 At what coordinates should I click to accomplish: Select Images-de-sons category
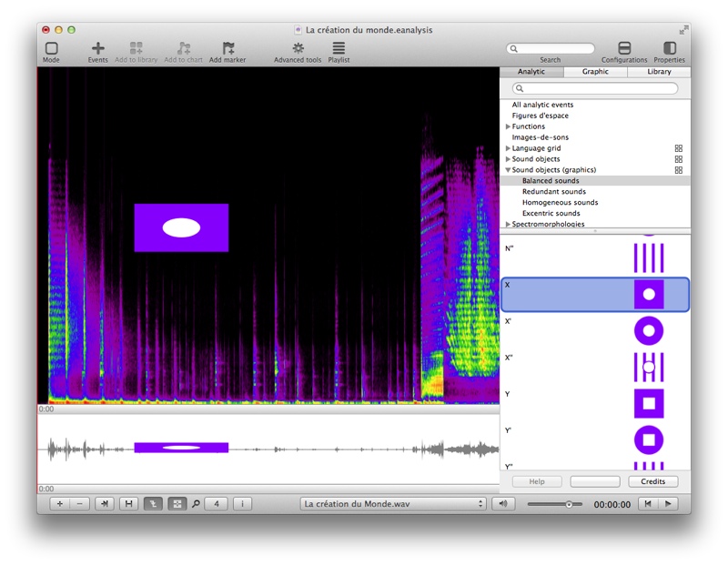point(595,137)
